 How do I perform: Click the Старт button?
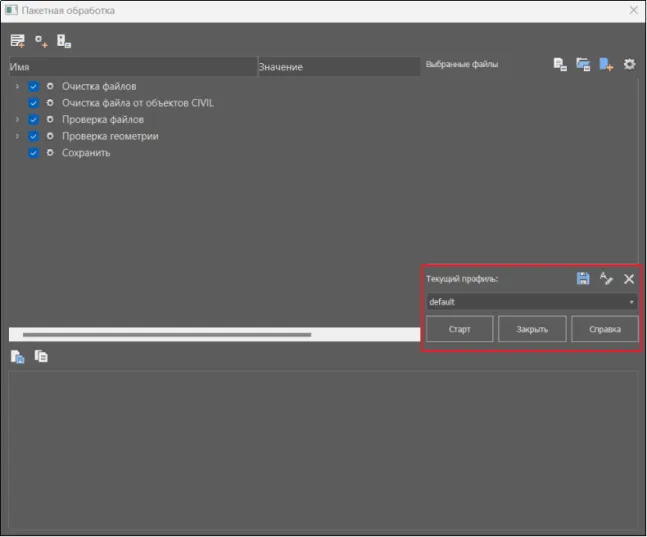pos(459,329)
